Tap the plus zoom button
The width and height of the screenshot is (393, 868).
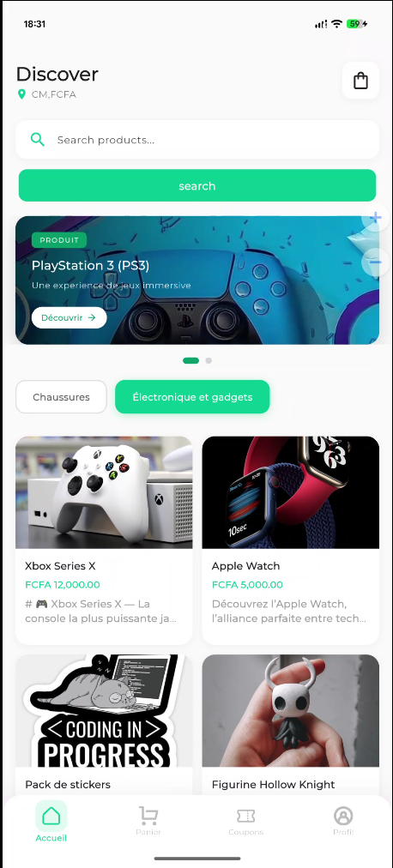click(x=375, y=218)
